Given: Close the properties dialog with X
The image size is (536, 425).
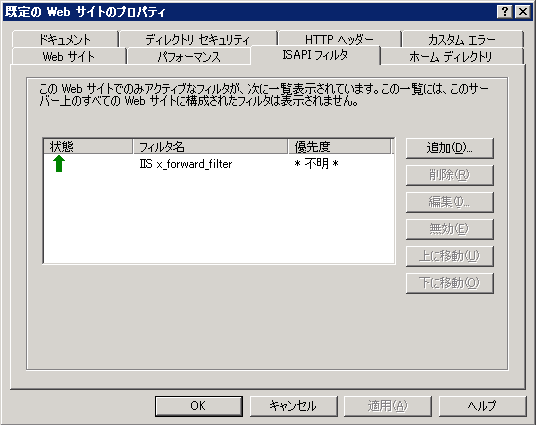Looking at the screenshot, I should click(x=523, y=12).
